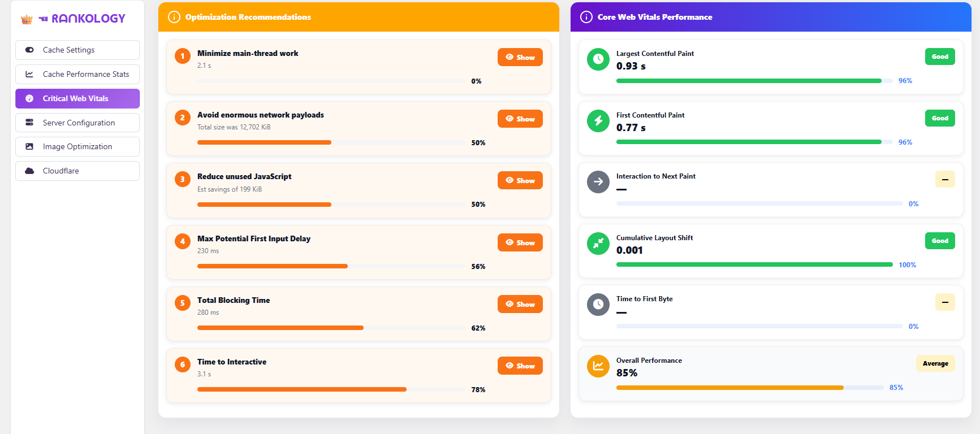This screenshot has height=434, width=980.
Task: Click the Cumulative Layout Shift compress icon
Action: click(x=598, y=244)
